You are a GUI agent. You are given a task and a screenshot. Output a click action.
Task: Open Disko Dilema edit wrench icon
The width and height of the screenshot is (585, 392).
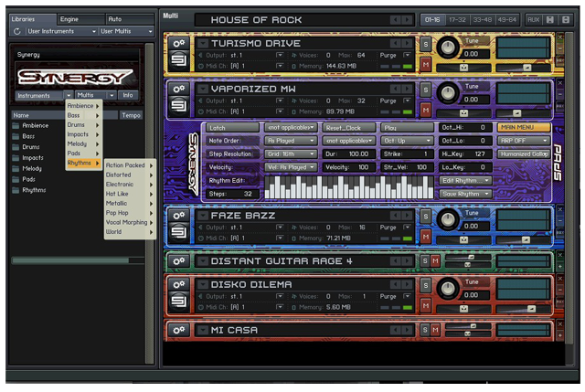(179, 284)
